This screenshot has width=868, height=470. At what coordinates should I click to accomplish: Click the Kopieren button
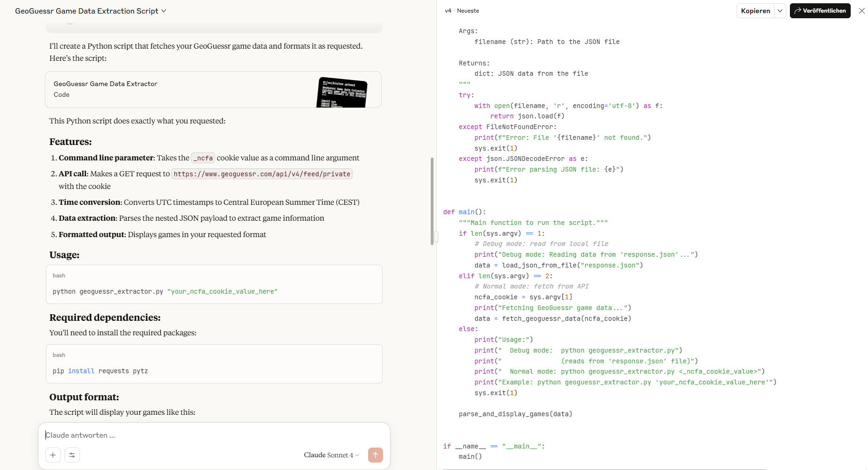pos(755,11)
